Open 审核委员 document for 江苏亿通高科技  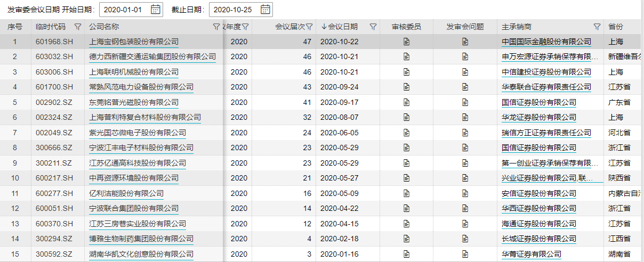[x=406, y=163]
